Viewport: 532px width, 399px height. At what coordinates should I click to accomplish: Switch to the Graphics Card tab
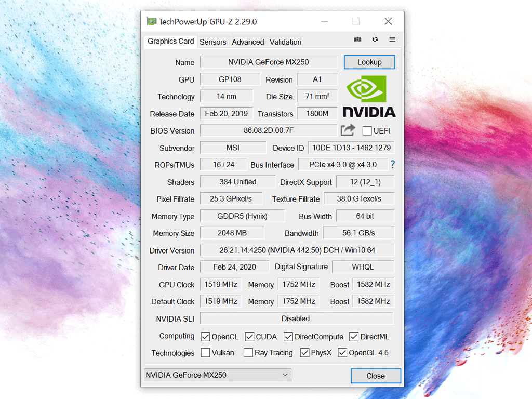[x=170, y=42]
